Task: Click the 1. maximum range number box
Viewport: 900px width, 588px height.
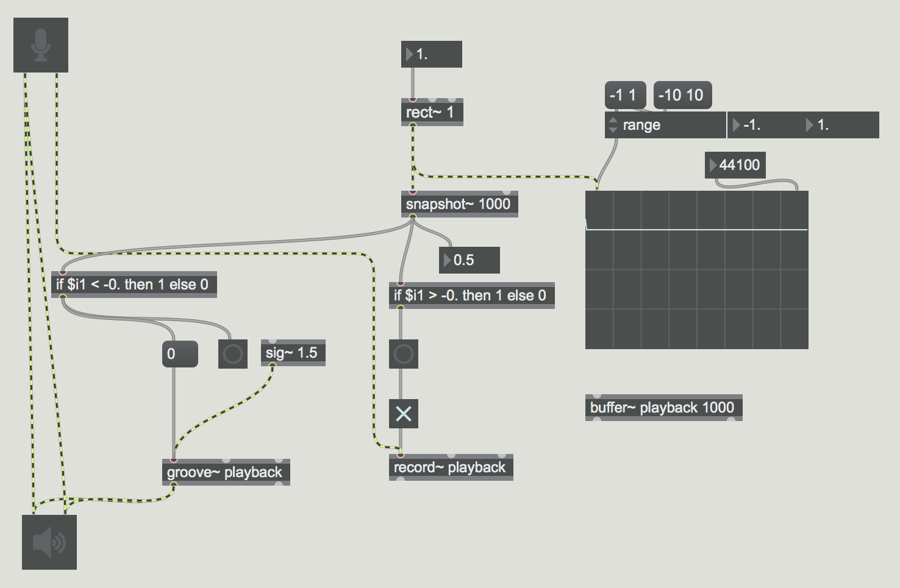Action: [841, 125]
